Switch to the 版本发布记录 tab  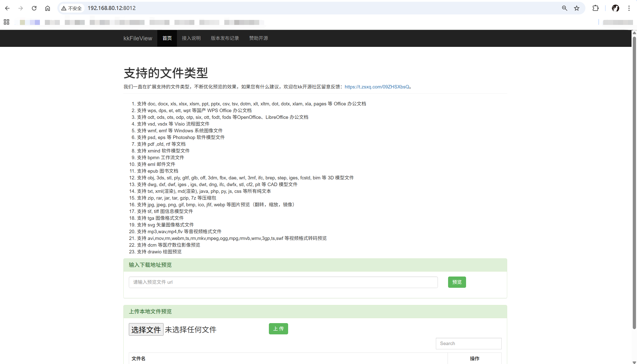[x=225, y=38]
